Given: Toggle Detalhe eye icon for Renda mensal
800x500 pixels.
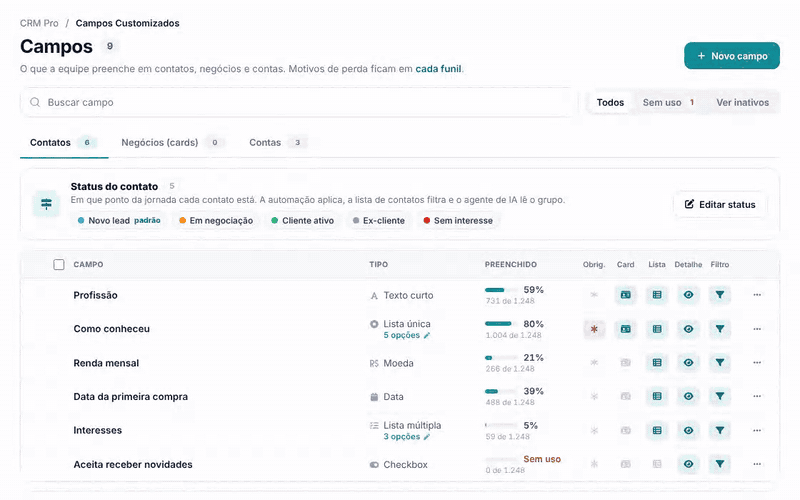Looking at the screenshot, I should pos(688,363).
